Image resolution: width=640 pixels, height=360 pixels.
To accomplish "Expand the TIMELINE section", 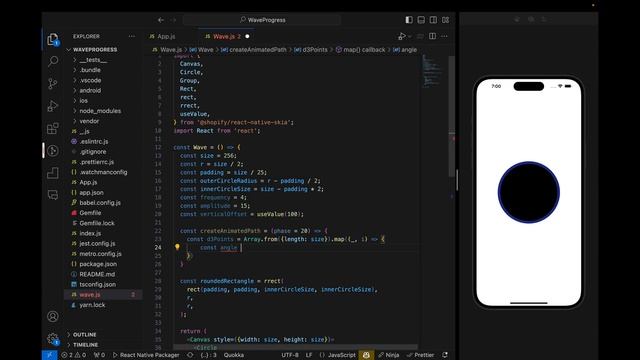I will [x=85, y=344].
